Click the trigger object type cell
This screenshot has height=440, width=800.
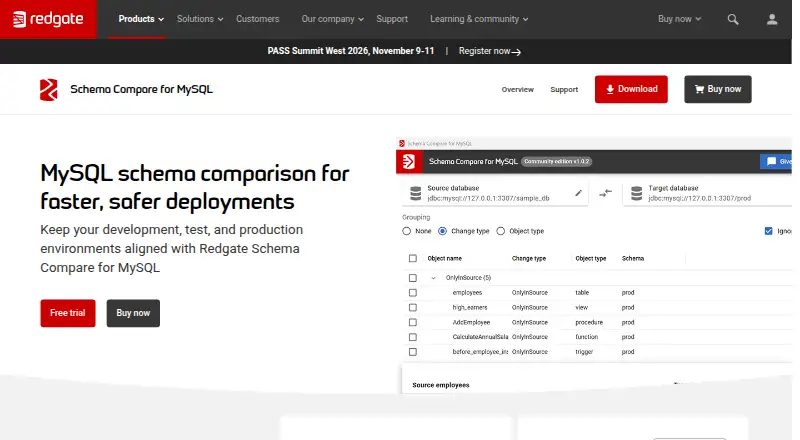[584, 352]
